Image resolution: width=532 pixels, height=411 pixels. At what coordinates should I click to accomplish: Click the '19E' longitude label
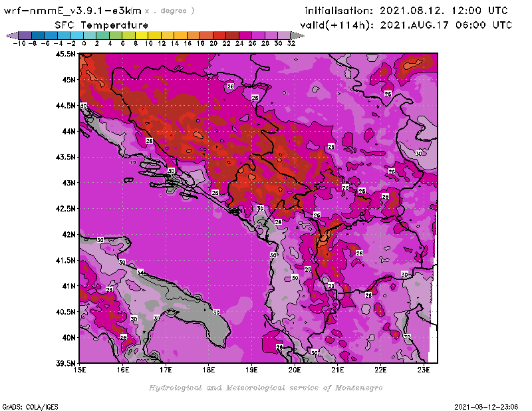(252, 370)
